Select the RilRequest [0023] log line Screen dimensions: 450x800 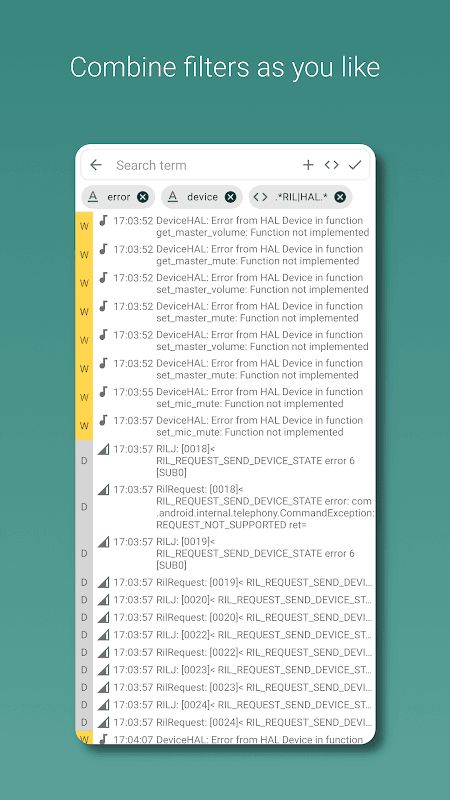click(x=226, y=687)
